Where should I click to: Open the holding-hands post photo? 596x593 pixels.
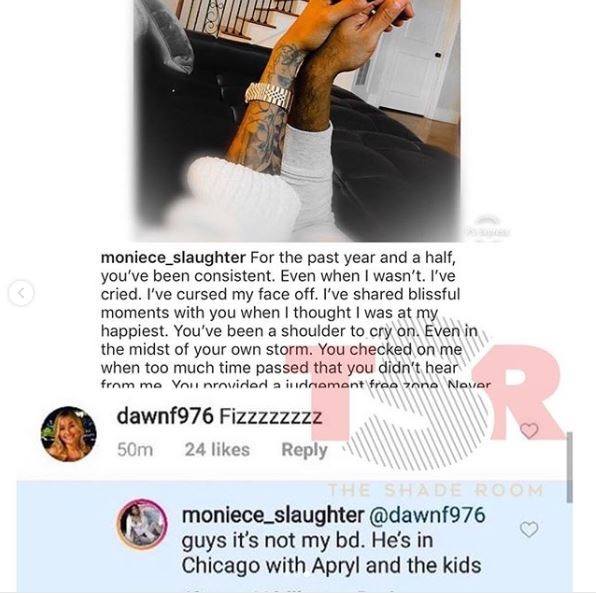pos(297,121)
